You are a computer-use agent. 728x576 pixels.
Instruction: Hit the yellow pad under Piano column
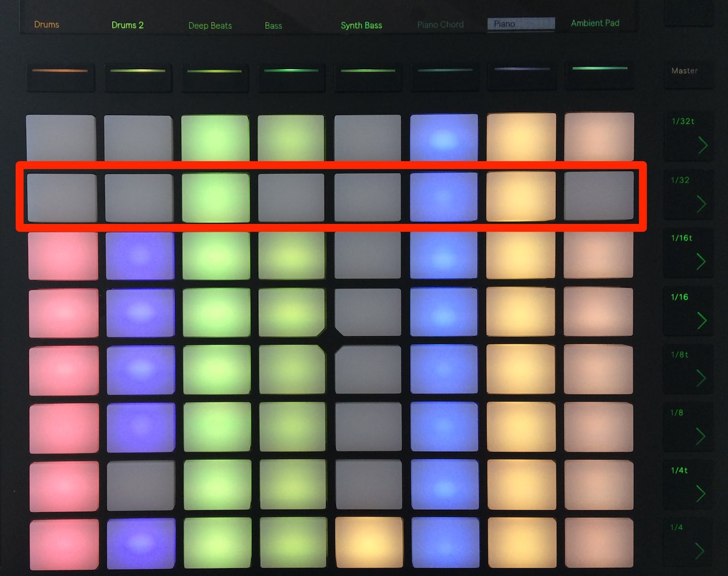click(x=520, y=139)
